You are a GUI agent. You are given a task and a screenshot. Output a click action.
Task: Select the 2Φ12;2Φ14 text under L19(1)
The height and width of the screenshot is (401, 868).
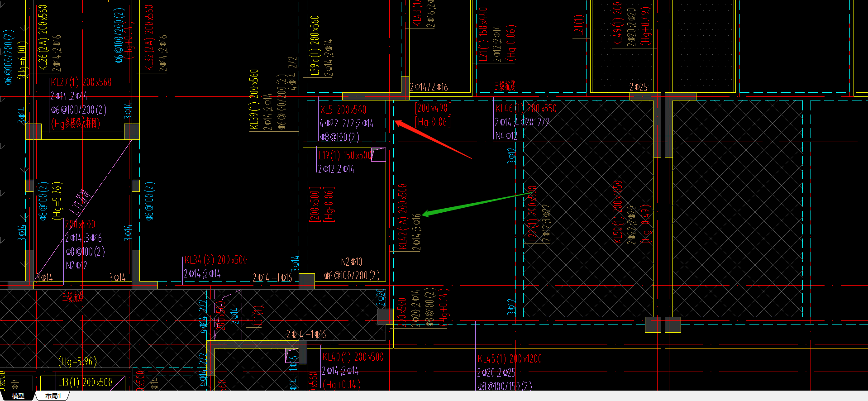pyautogui.click(x=336, y=169)
